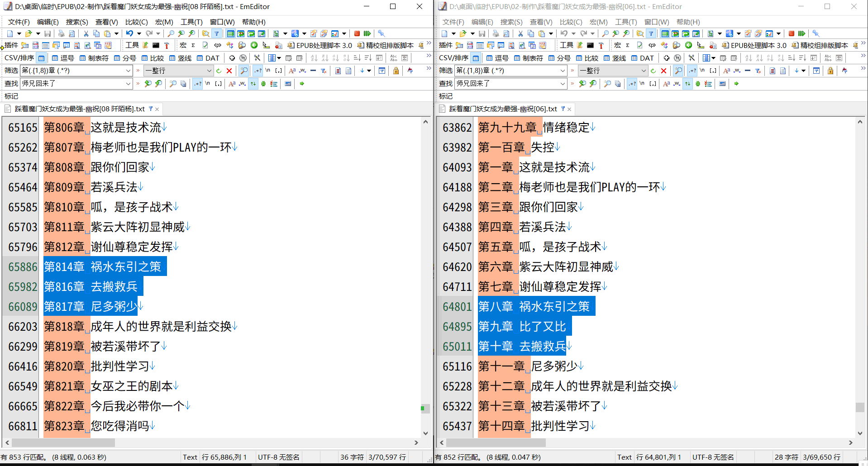The image size is (868, 466).
Task: Click the 师兄回来了 find input in left window
Action: coord(72,84)
